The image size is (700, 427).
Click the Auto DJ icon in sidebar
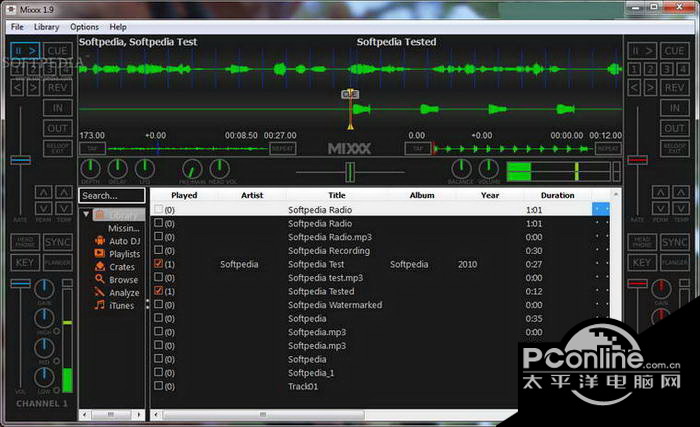tap(99, 241)
